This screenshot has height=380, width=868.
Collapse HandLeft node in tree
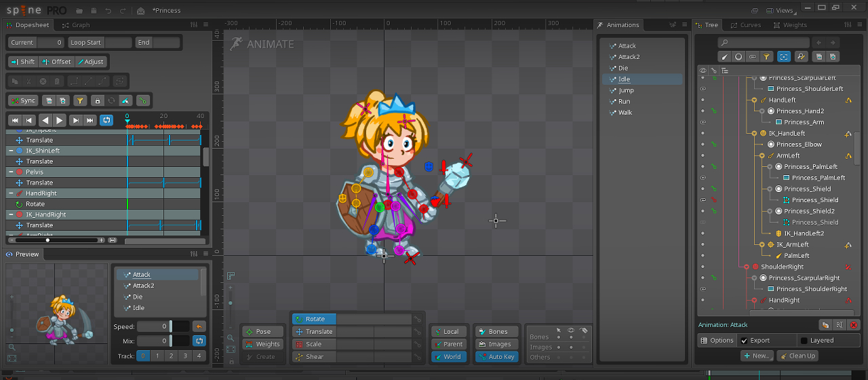click(753, 100)
